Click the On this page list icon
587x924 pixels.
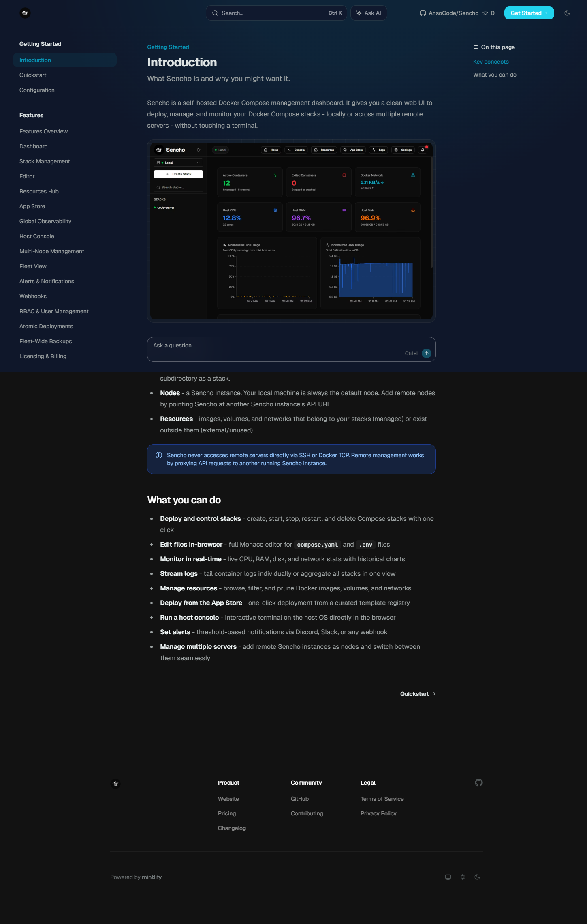(476, 47)
